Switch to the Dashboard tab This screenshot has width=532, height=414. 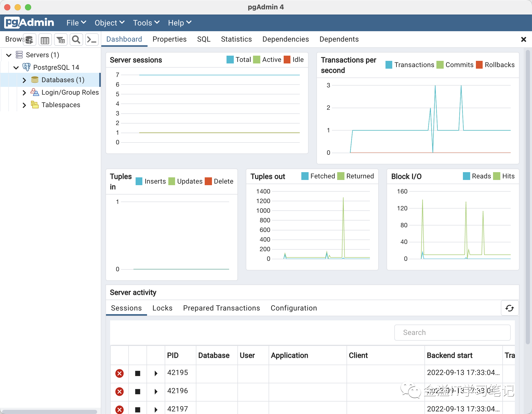point(124,39)
